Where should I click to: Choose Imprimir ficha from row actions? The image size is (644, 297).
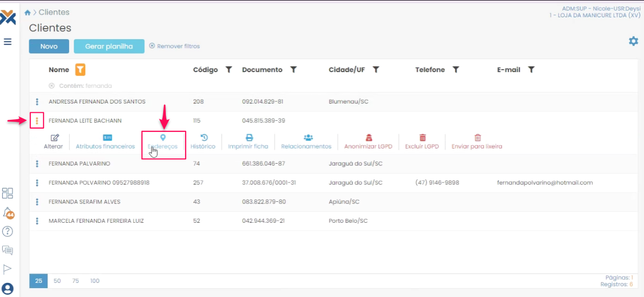click(248, 142)
